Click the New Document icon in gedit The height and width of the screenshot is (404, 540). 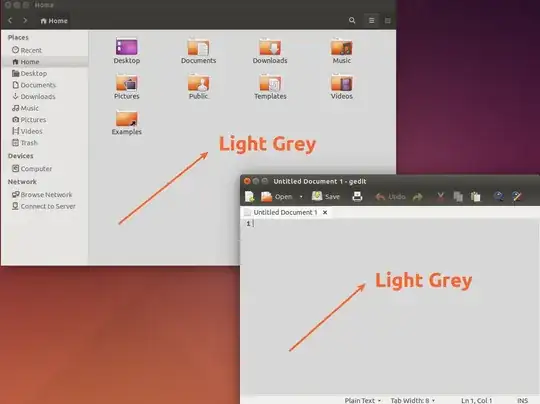[249, 197]
